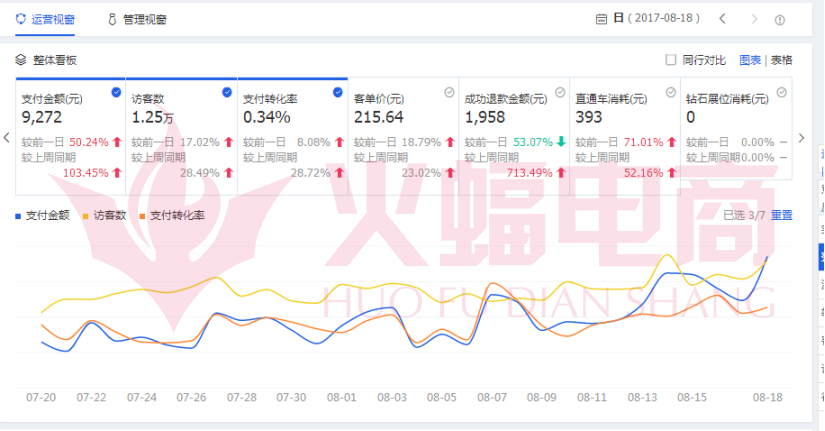Viewport: 825px width, 431px height.
Task: Click the 50.24% day-over-day change
Action: tap(88, 142)
